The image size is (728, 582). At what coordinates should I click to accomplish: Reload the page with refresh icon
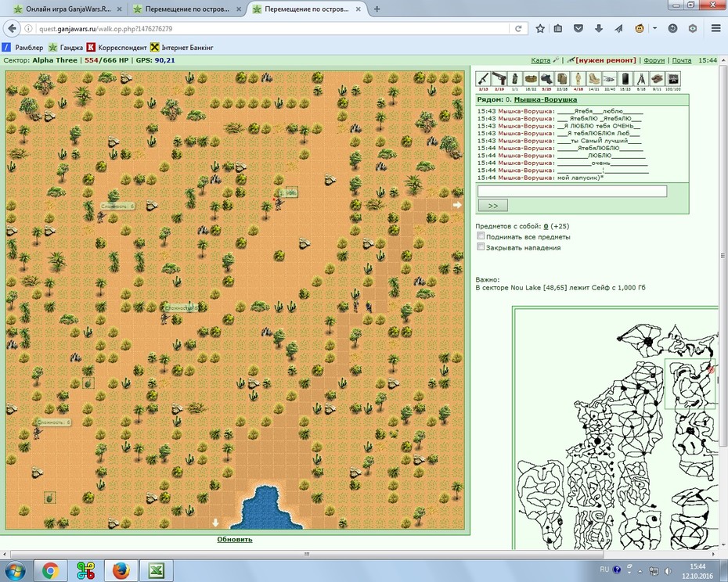[519, 29]
